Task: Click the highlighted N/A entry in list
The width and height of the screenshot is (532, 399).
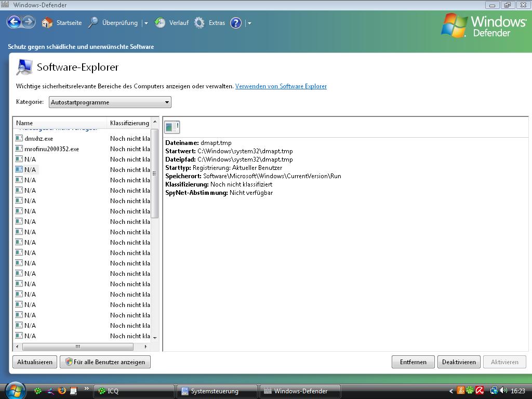Action: (x=30, y=170)
